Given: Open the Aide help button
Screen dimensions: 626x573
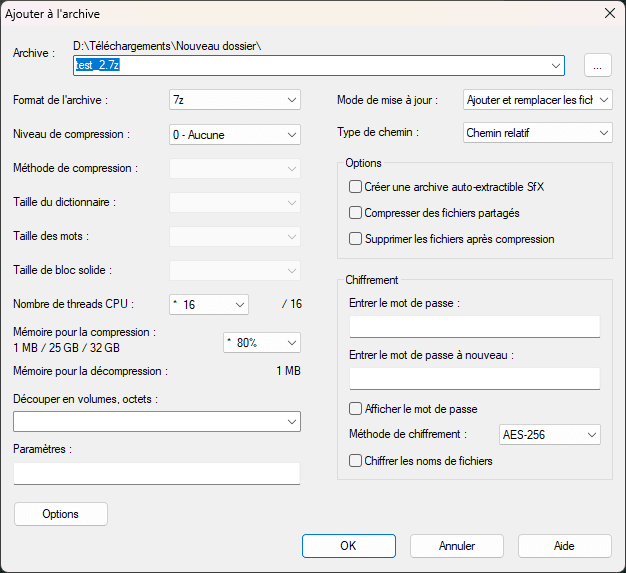Looking at the screenshot, I should pyautogui.click(x=564, y=546).
